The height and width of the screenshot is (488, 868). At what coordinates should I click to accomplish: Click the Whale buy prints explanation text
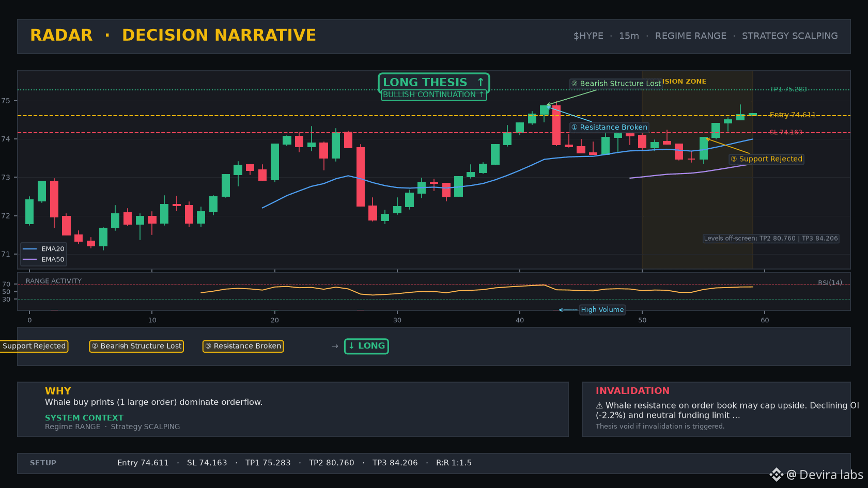pos(153,402)
